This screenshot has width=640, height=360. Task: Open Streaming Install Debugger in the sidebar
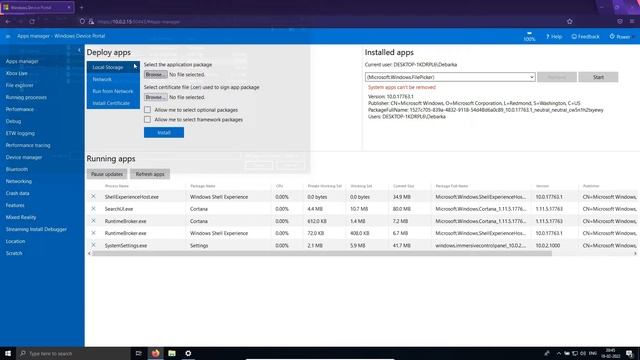tap(36, 229)
